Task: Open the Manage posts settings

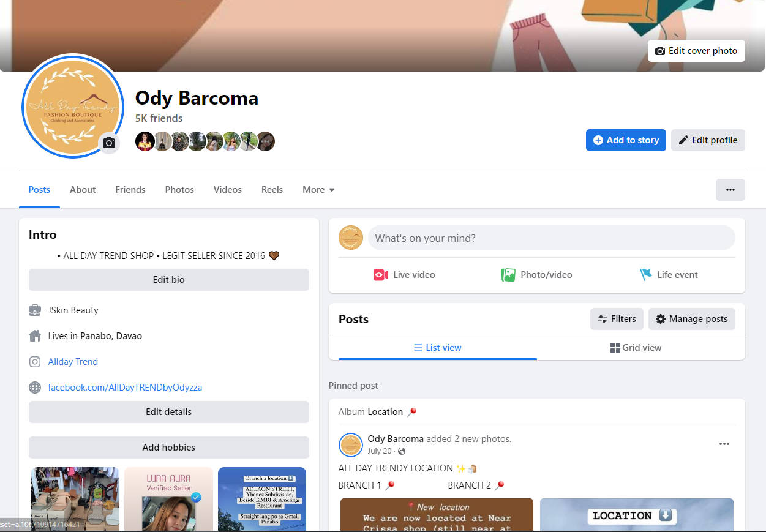Action: (x=692, y=319)
